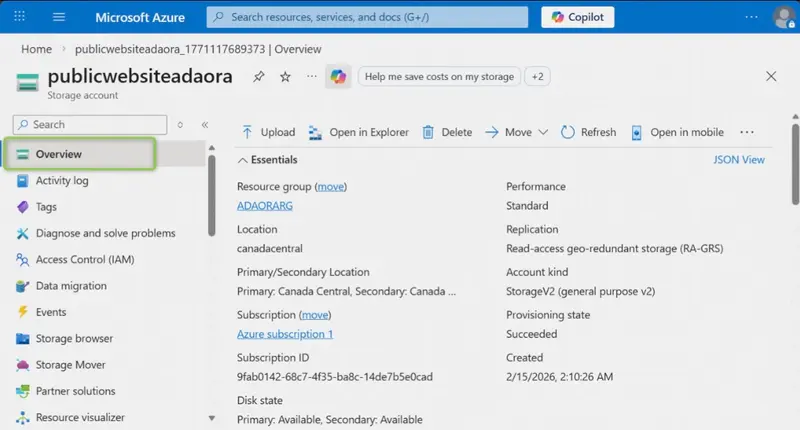Go to Home breadcrumb

[x=36, y=49]
